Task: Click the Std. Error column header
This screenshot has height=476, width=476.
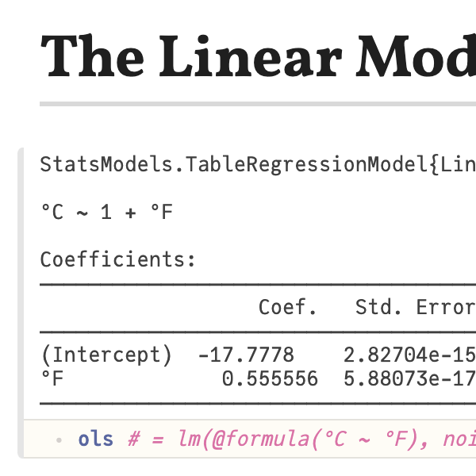Action: pos(416,307)
